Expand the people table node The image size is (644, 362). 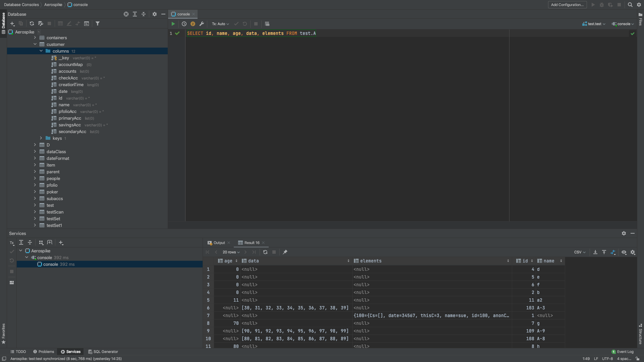[35, 178]
